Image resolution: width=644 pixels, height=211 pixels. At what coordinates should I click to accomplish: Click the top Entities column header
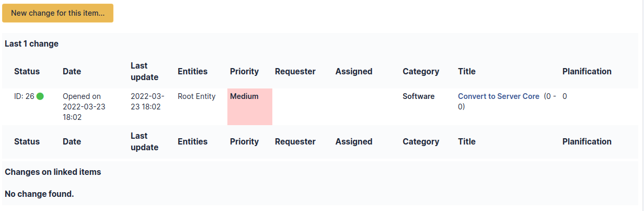tap(192, 71)
